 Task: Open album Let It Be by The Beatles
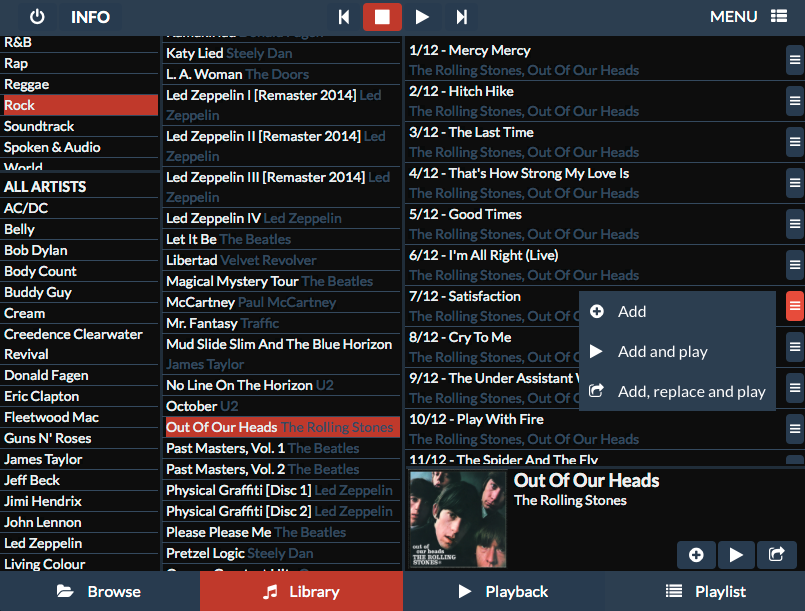click(281, 239)
